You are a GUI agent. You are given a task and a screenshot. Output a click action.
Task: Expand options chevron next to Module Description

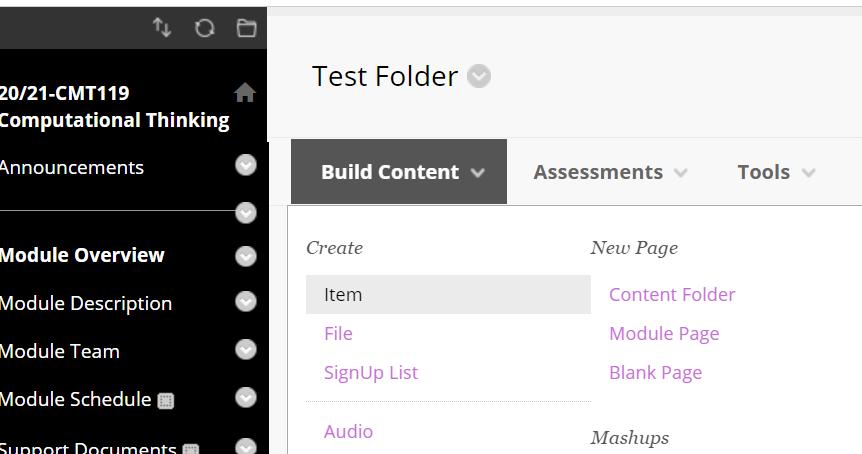(x=246, y=301)
